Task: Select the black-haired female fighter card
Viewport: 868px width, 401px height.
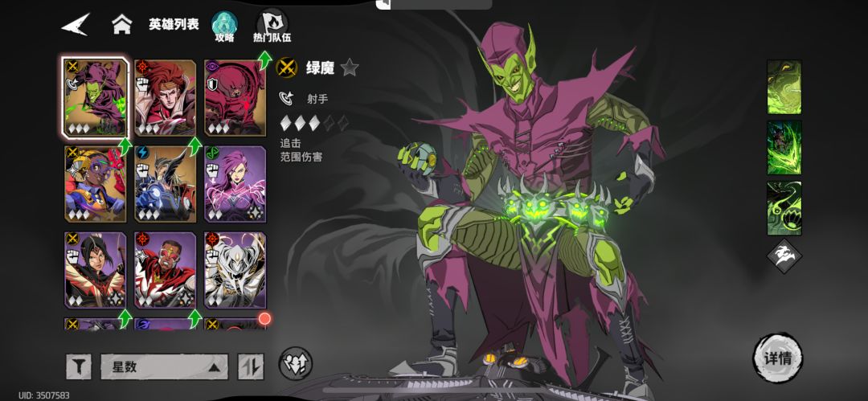Action: (x=95, y=270)
